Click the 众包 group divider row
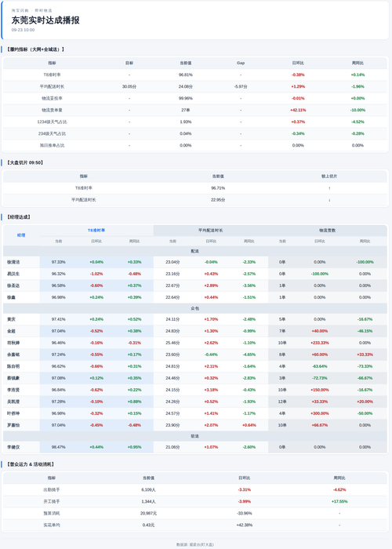The height and width of the screenshot is (549, 392). 195,308
